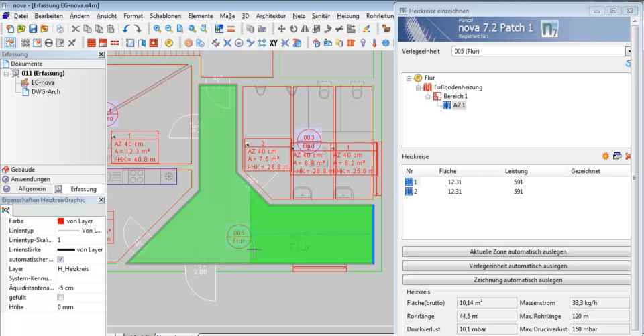The height and width of the screenshot is (336, 644).
Task: Select Heizkreis row 1 in table
Action: 517,182
